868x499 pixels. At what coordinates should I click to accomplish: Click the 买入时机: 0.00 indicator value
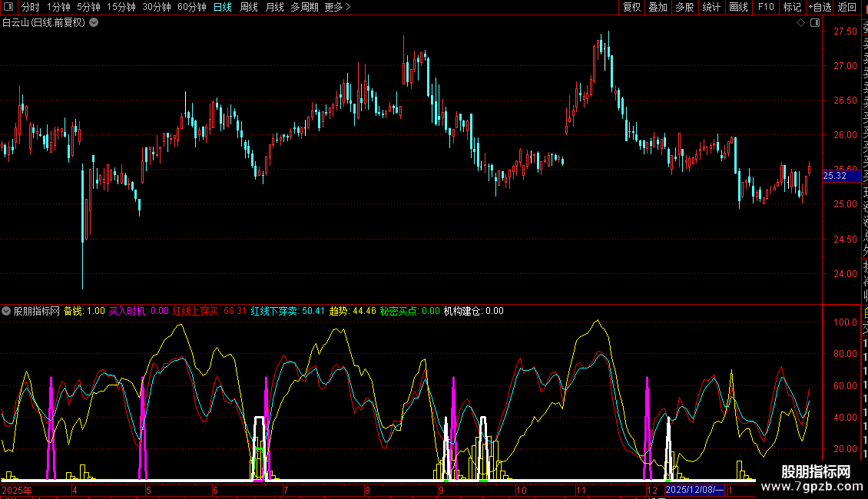(x=138, y=312)
